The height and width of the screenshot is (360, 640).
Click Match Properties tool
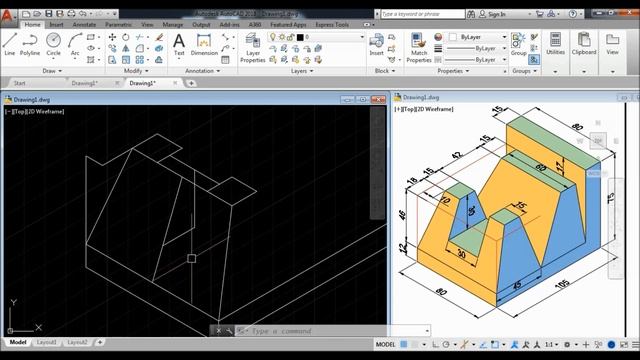(419, 48)
